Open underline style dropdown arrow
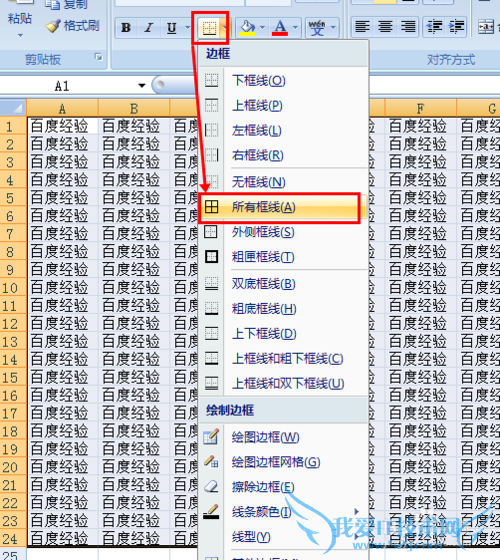The image size is (500, 560). [x=187, y=28]
